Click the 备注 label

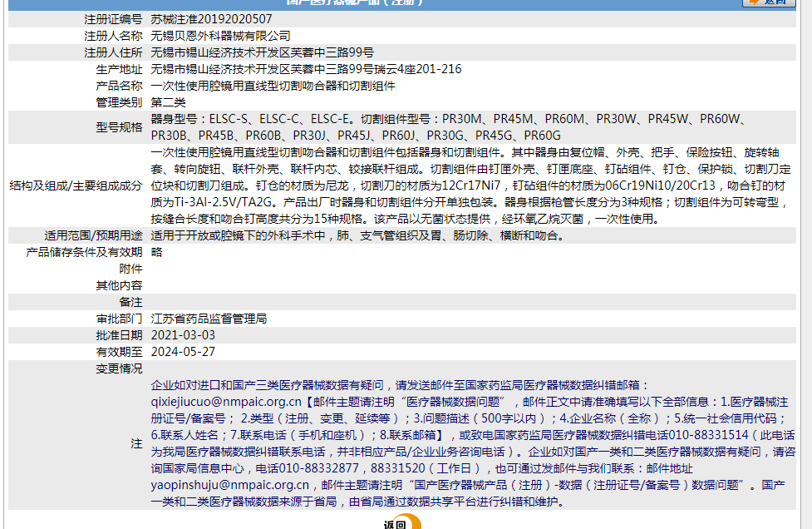[x=130, y=302]
